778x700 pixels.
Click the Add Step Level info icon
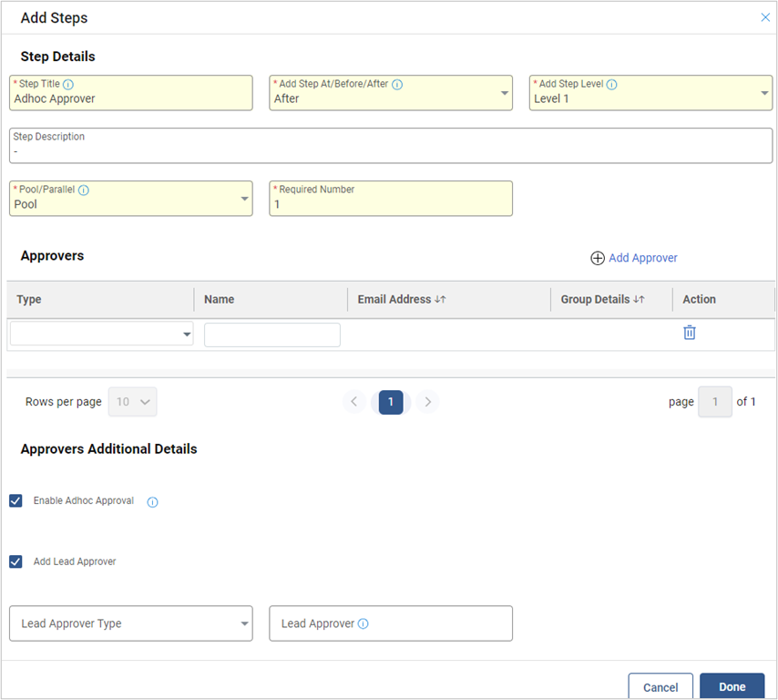pyautogui.click(x=611, y=84)
